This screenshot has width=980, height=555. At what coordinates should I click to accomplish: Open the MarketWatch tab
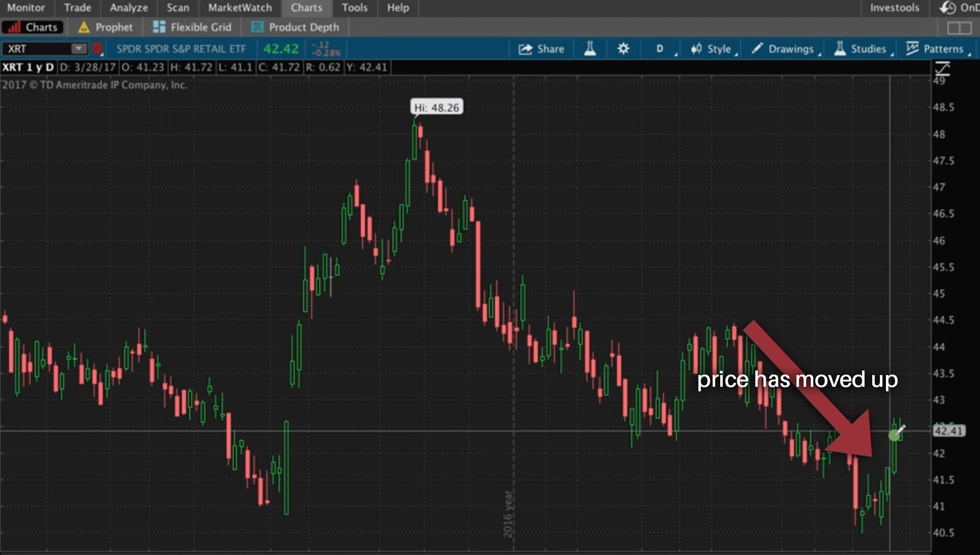pyautogui.click(x=240, y=8)
